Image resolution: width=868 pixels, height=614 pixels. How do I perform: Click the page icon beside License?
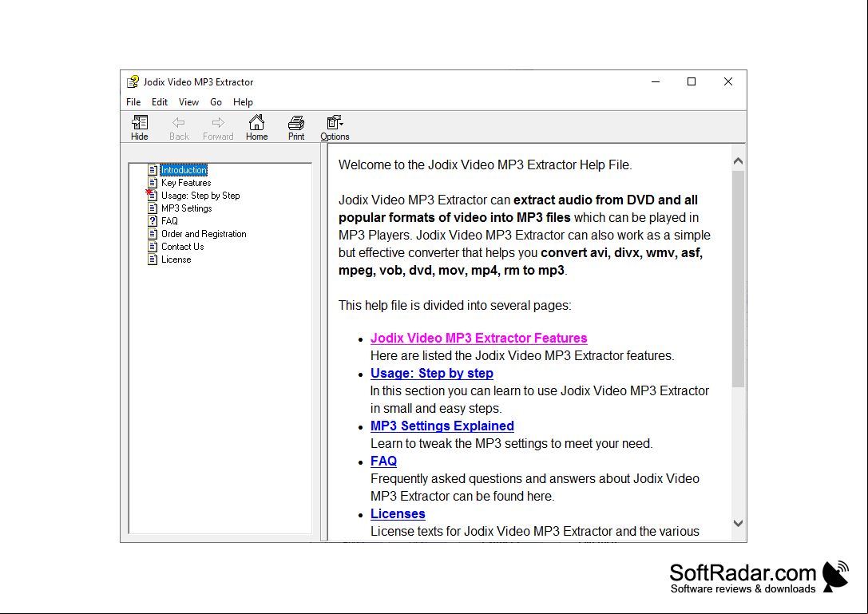click(153, 259)
